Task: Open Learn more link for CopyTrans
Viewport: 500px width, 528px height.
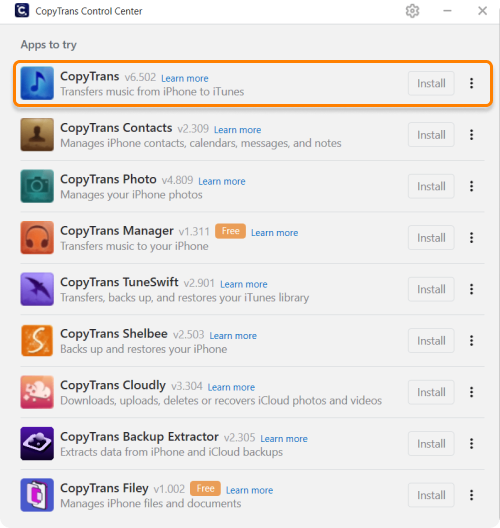Action: pyautogui.click(x=185, y=78)
